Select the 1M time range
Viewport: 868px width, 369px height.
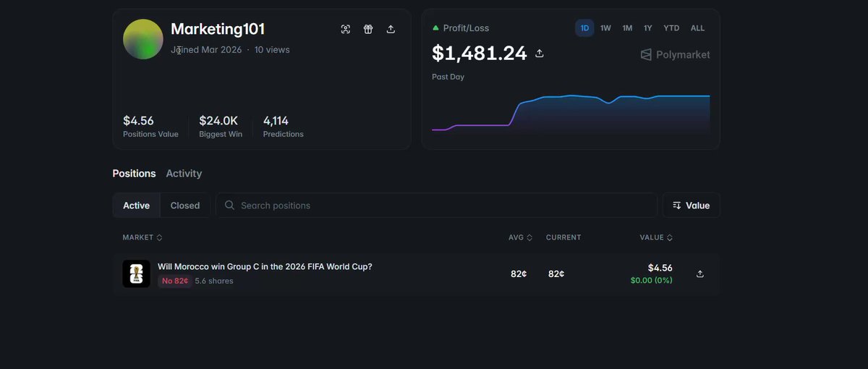pyautogui.click(x=627, y=28)
